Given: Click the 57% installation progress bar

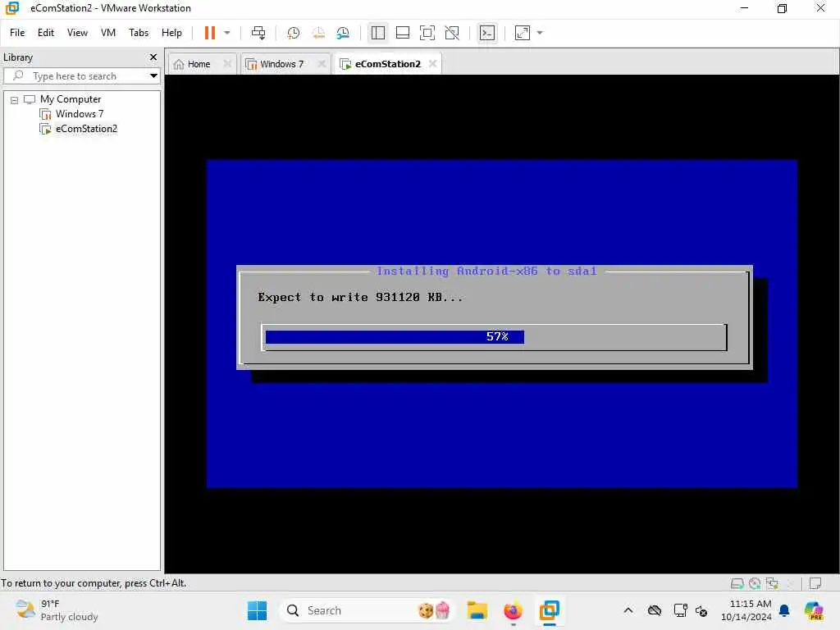Looking at the screenshot, I should pyautogui.click(x=494, y=337).
